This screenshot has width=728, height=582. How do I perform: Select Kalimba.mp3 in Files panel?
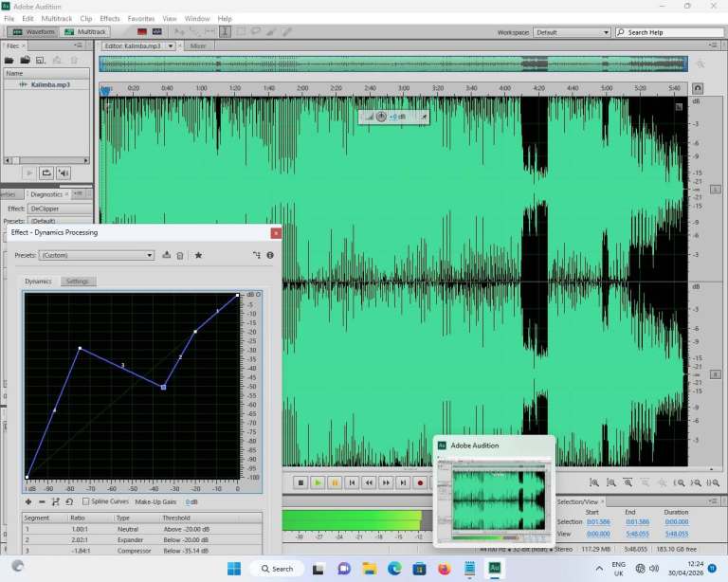click(49, 84)
